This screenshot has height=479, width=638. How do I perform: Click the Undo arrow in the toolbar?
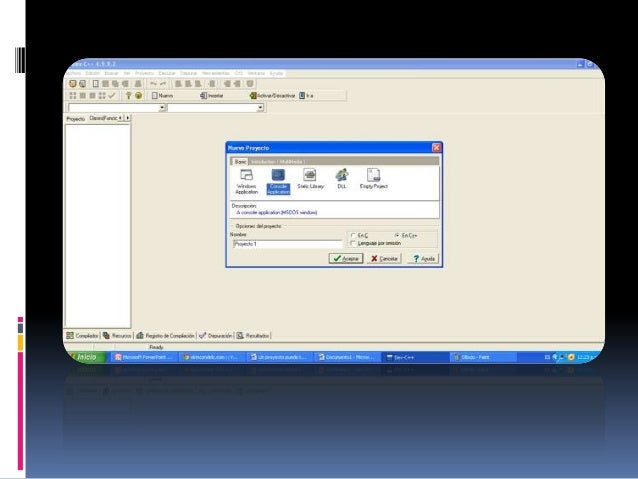[x=153, y=84]
